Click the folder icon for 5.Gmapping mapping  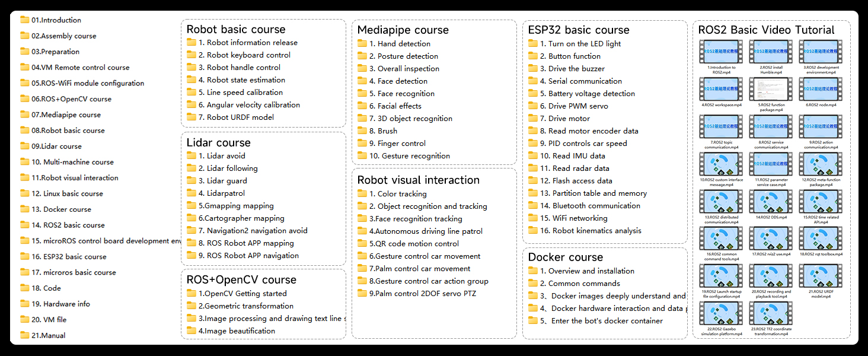pyautogui.click(x=192, y=205)
